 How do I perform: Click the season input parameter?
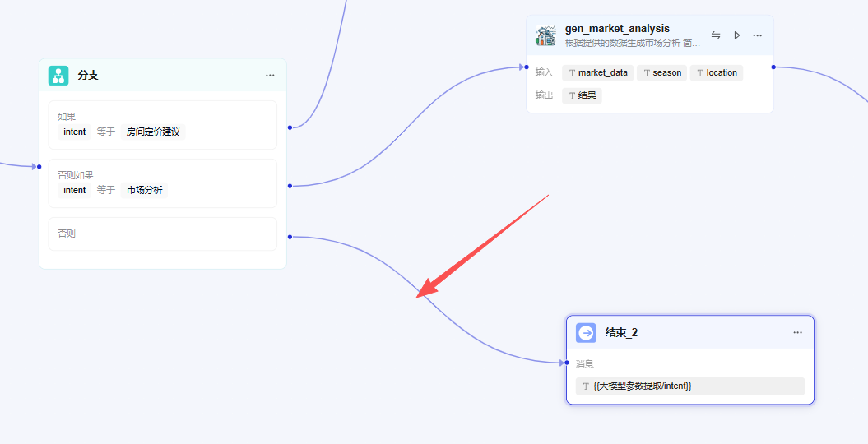[x=662, y=73]
